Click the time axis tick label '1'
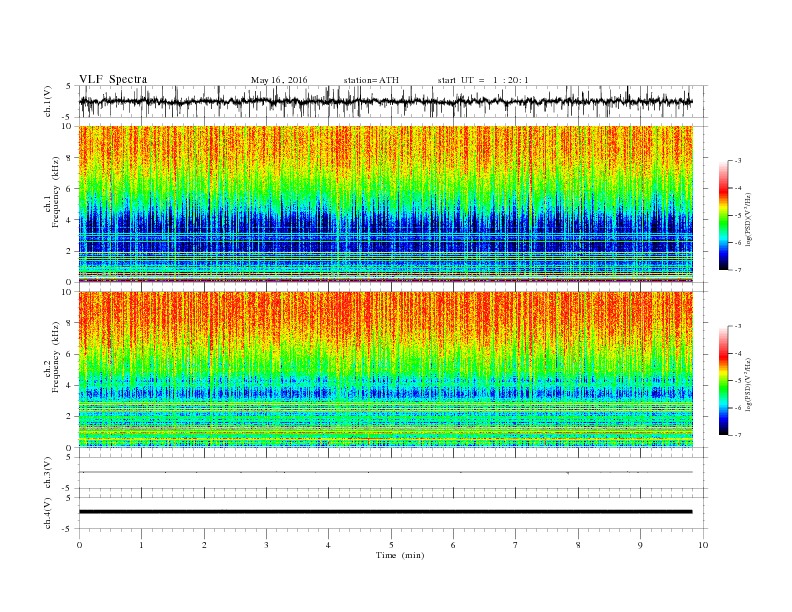Screen dimensions: 792x612 (141, 545)
